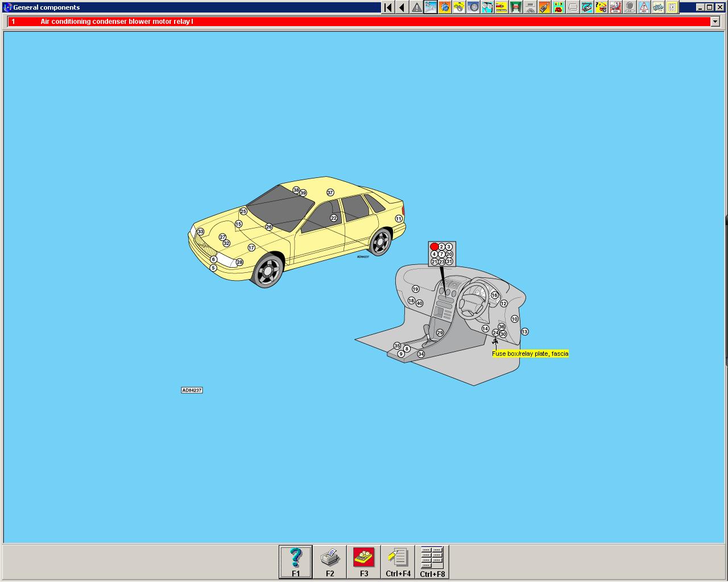This screenshot has width=728, height=582.
Task: Select component 4 in relay box inset
Action: tap(435, 254)
